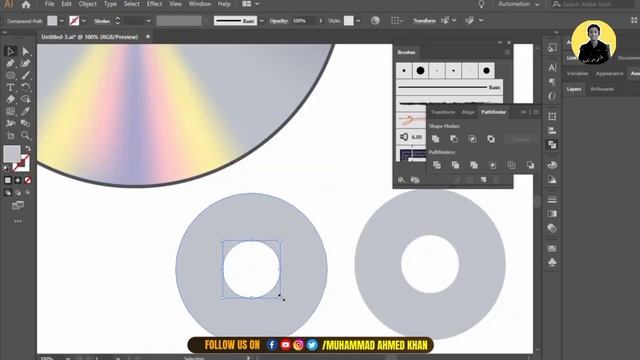Open the Effect menu
Screen dimensions: 640x360
154,4
